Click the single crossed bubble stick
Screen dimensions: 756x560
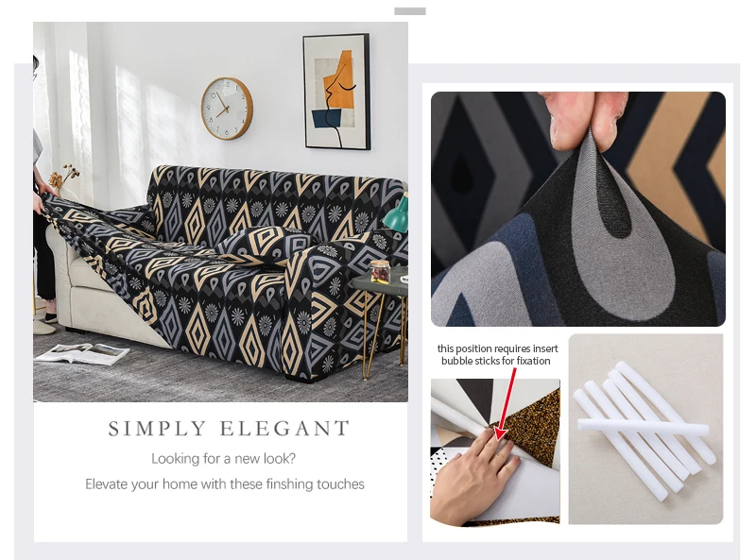pos(644,427)
